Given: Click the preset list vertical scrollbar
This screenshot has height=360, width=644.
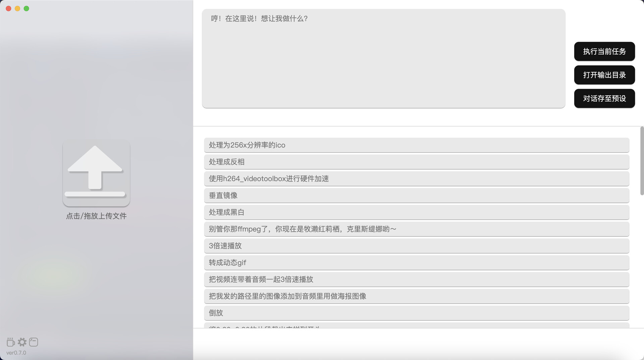Looking at the screenshot, I should (x=642, y=161).
